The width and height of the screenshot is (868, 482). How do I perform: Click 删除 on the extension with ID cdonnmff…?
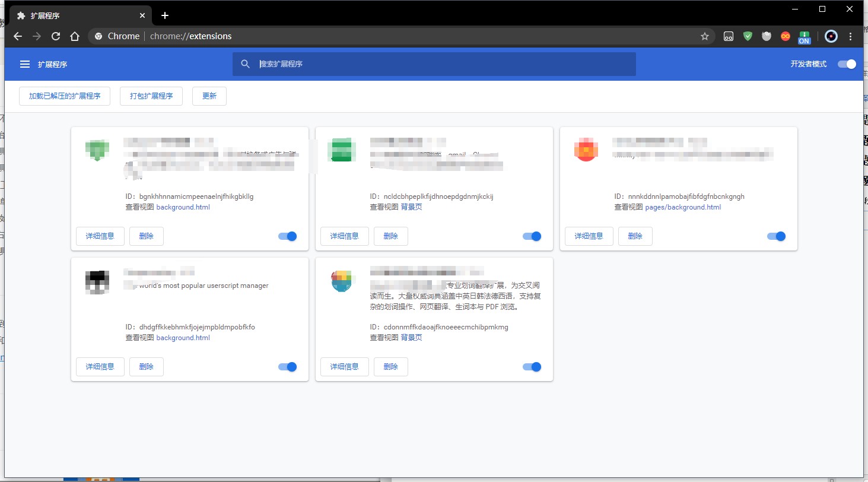(x=391, y=367)
